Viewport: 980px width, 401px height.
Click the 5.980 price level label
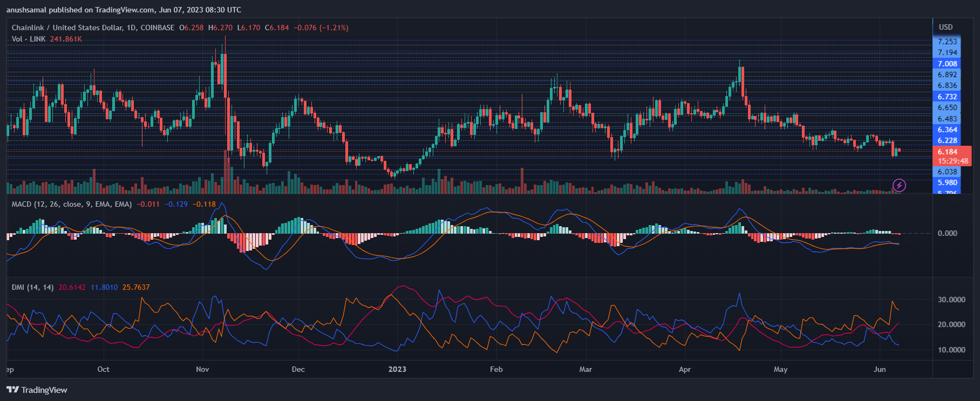(947, 182)
